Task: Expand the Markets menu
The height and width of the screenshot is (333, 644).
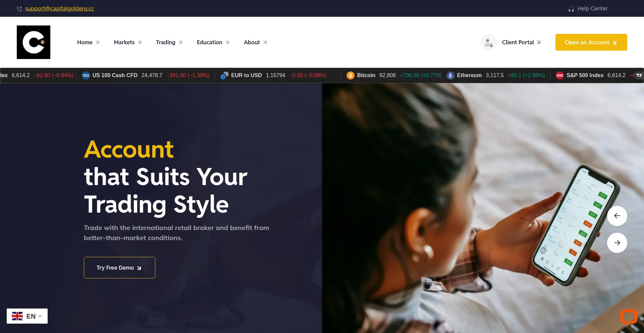Action: click(127, 42)
